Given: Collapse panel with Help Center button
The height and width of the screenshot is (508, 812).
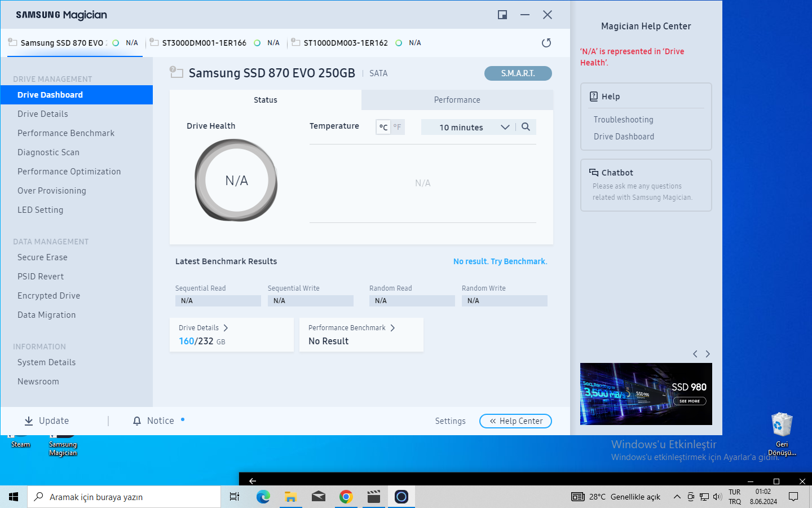Looking at the screenshot, I should [x=515, y=421].
